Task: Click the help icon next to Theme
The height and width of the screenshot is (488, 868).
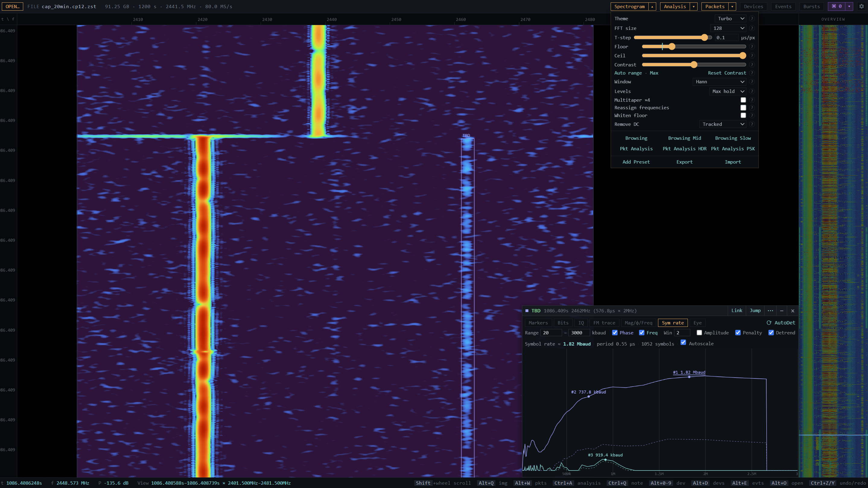Action: (752, 18)
